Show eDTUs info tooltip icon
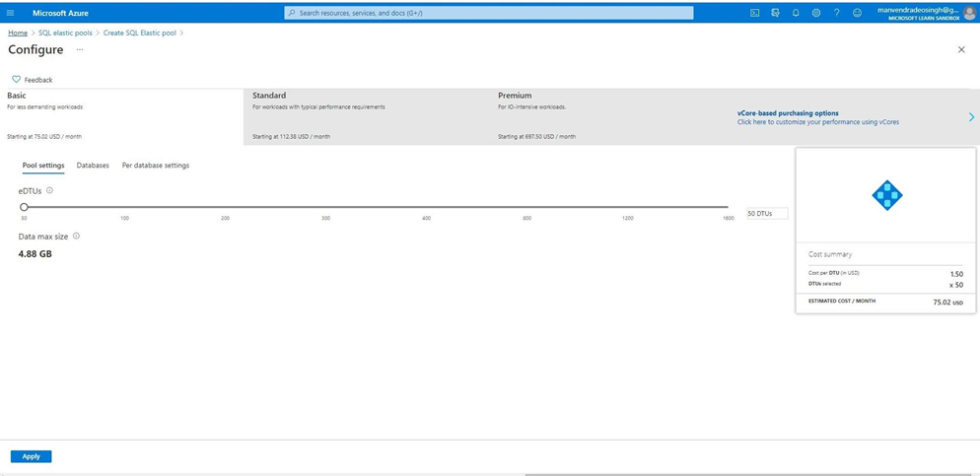The width and height of the screenshot is (980, 476). coord(49,190)
